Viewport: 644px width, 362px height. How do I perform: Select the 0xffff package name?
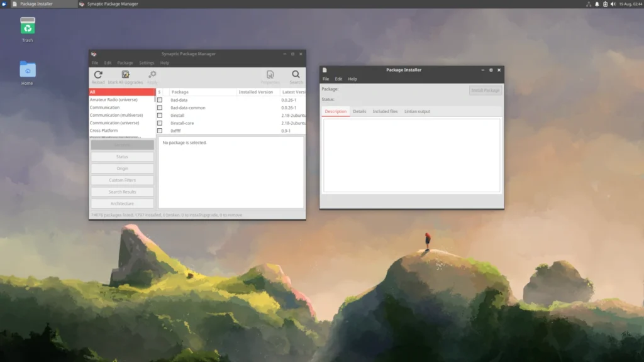click(x=175, y=131)
